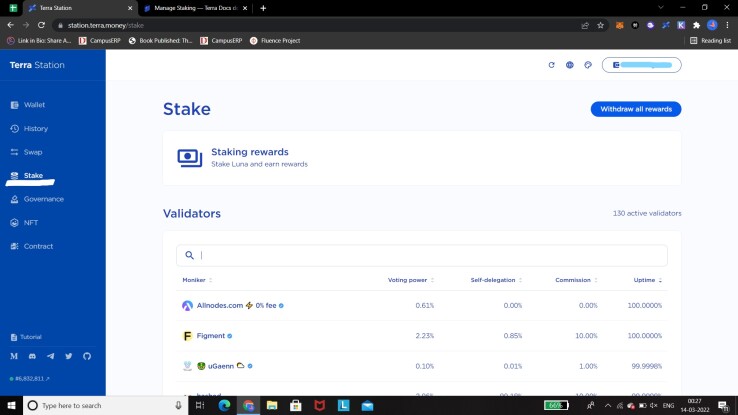
Task: Open the language globe icon
Action: point(570,65)
